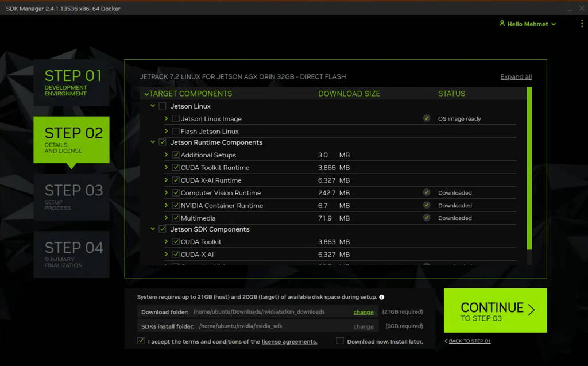Collapse the Jetson Linux group
Viewport: 588px width, 366px height.
[x=153, y=106]
